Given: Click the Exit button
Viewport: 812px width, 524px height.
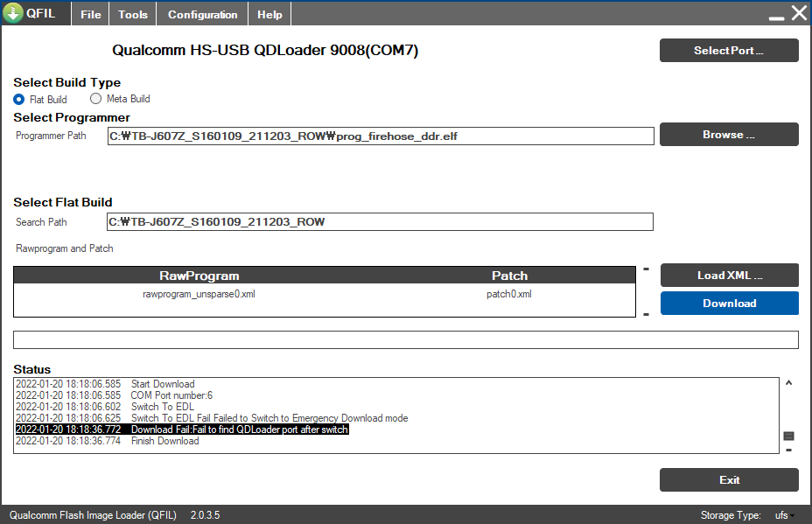Looking at the screenshot, I should [x=729, y=480].
